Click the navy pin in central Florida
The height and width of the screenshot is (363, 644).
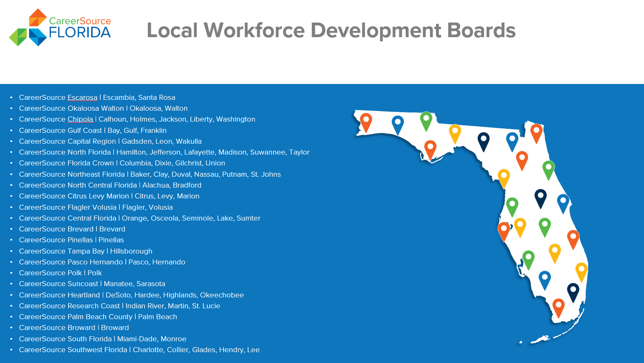[540, 197]
